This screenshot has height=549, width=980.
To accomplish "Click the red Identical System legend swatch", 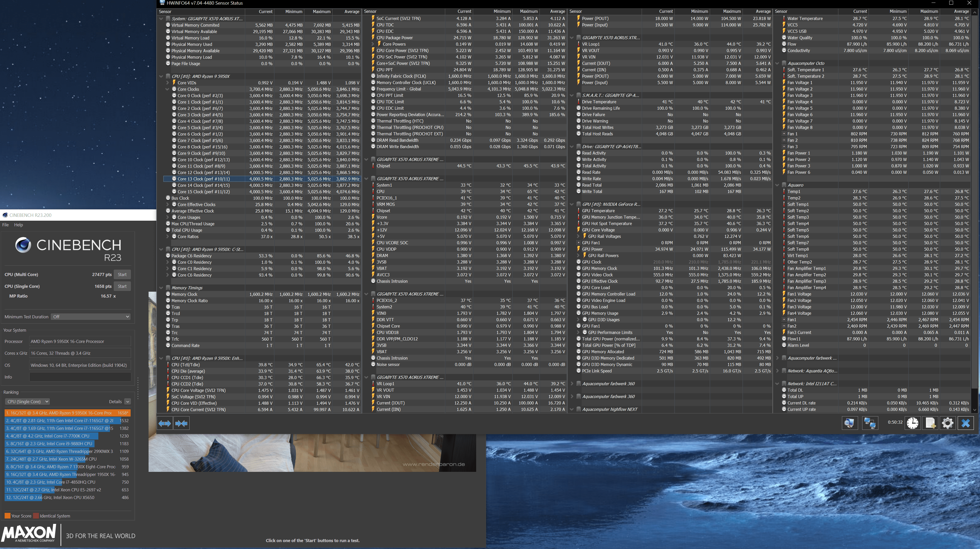I will tap(36, 516).
